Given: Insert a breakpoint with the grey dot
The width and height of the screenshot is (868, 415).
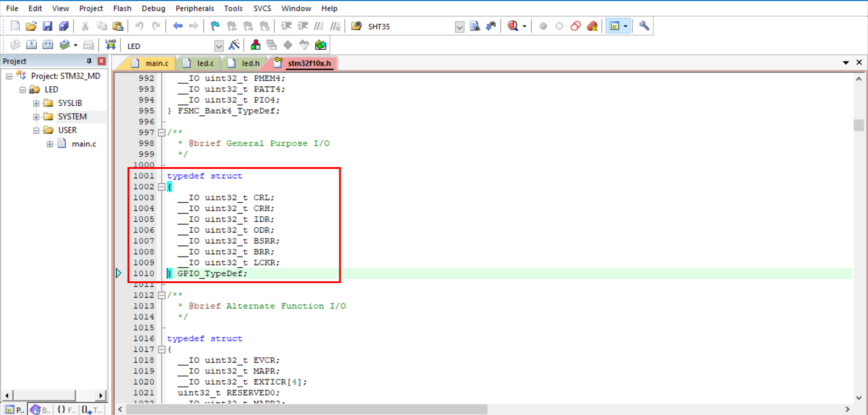Looking at the screenshot, I should tap(543, 26).
